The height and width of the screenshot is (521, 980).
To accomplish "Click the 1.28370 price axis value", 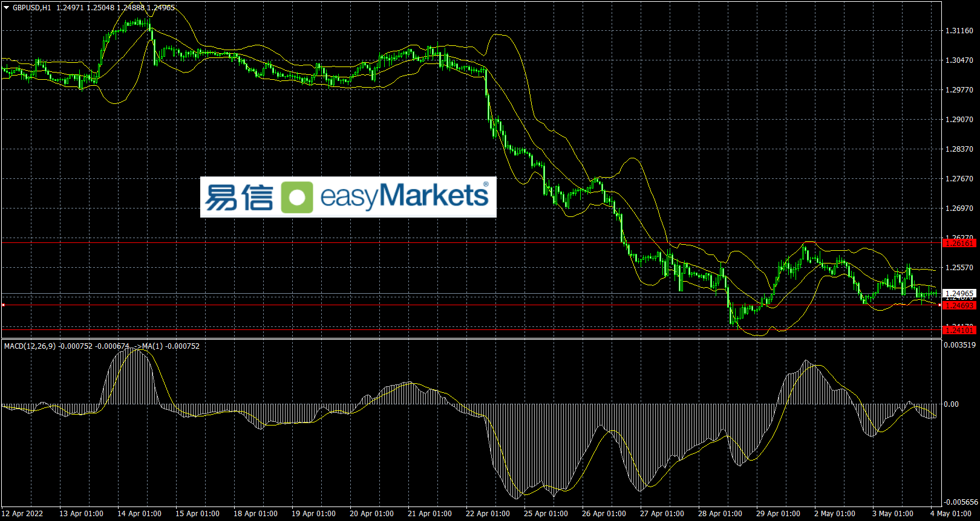I will click(x=959, y=149).
